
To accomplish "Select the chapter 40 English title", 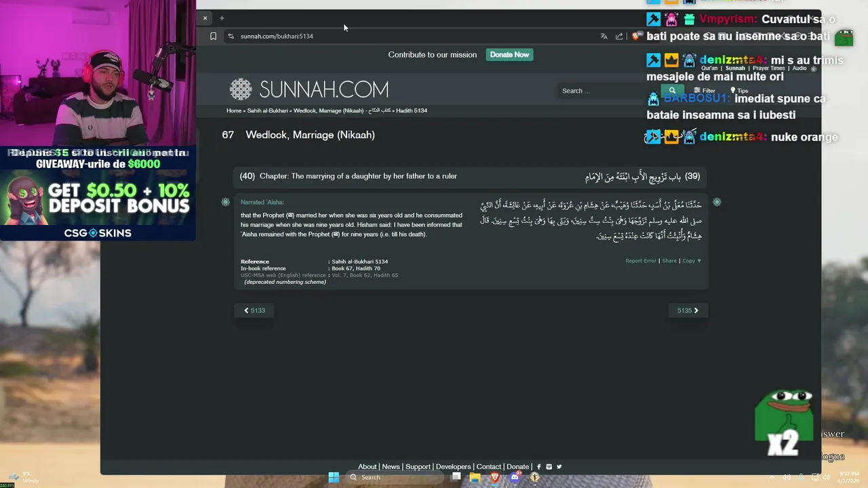I will (x=358, y=176).
